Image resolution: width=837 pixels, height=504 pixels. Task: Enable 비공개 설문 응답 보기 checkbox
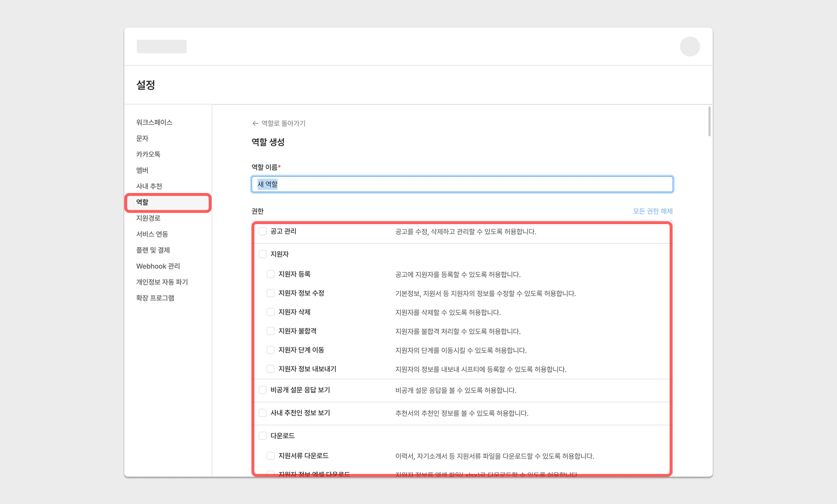263,390
